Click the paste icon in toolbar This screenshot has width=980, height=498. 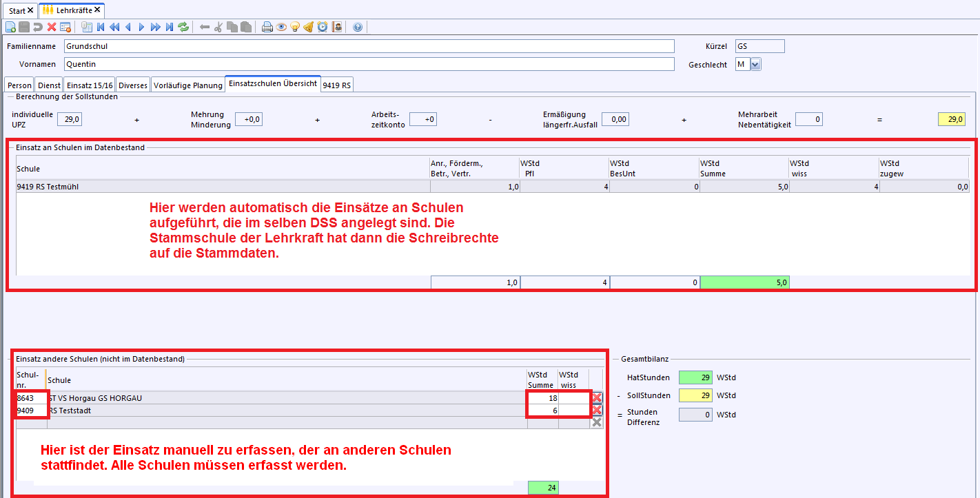point(246,27)
